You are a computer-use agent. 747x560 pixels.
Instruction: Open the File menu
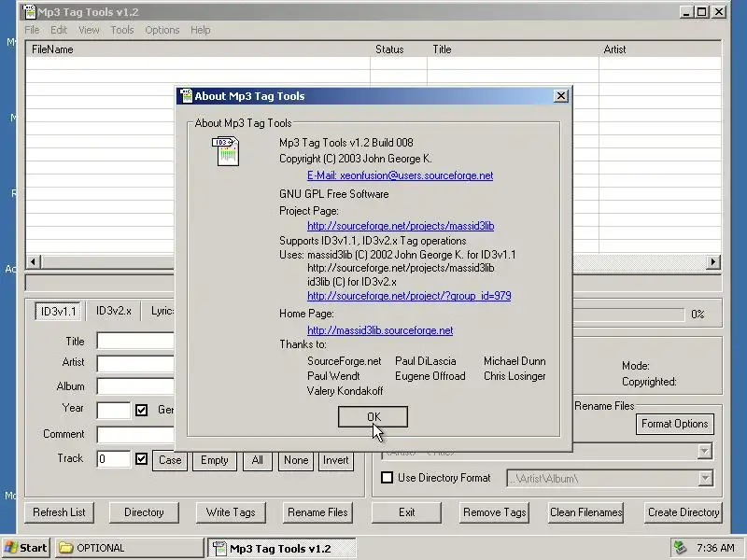point(32,30)
